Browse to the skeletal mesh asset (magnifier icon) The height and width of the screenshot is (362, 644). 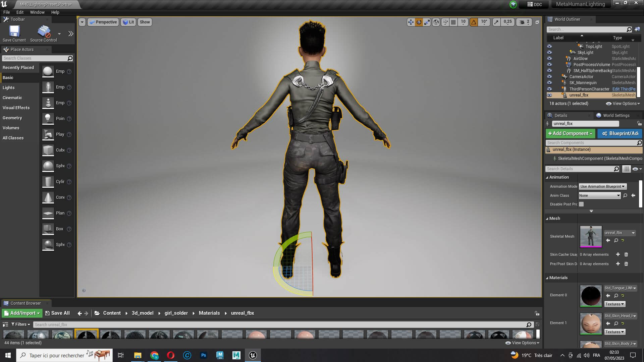click(616, 240)
